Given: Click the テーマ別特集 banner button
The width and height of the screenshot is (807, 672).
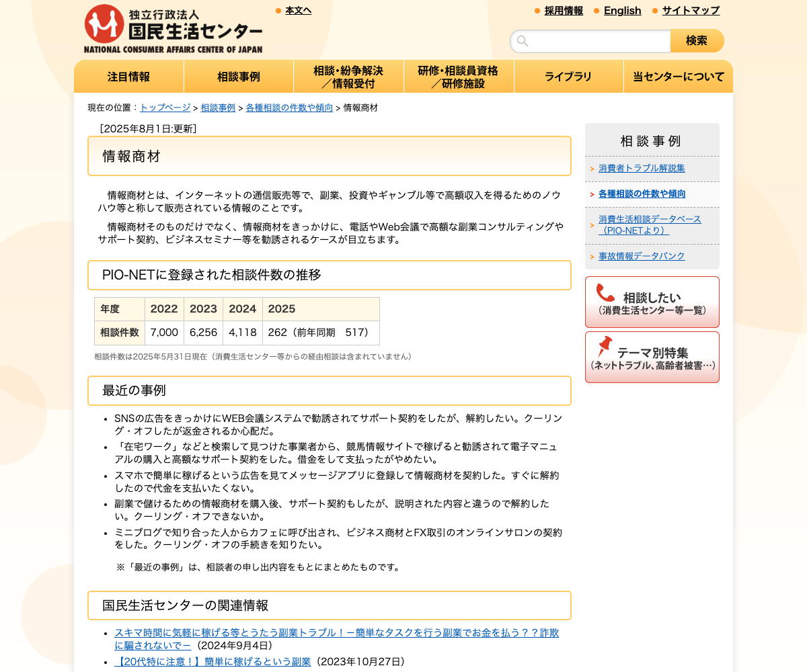Looking at the screenshot, I should point(652,357).
